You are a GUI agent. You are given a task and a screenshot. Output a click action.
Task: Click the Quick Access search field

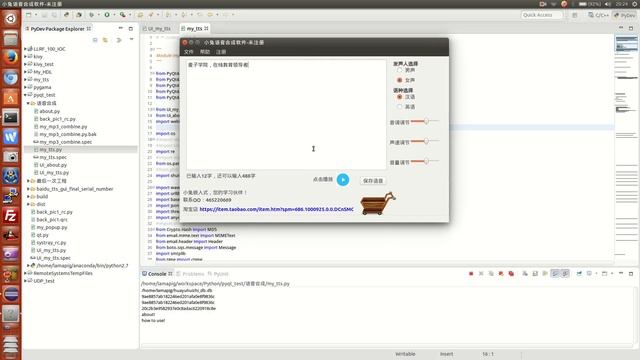coord(542,15)
